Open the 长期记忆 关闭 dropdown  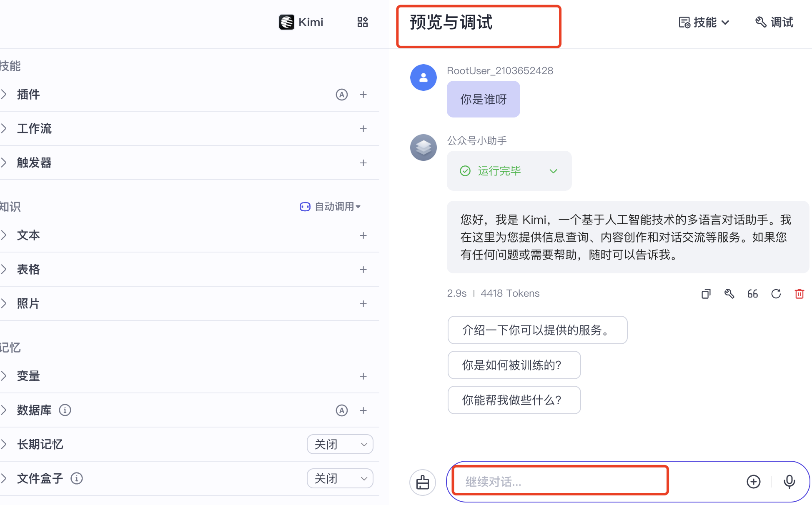pyautogui.click(x=340, y=445)
